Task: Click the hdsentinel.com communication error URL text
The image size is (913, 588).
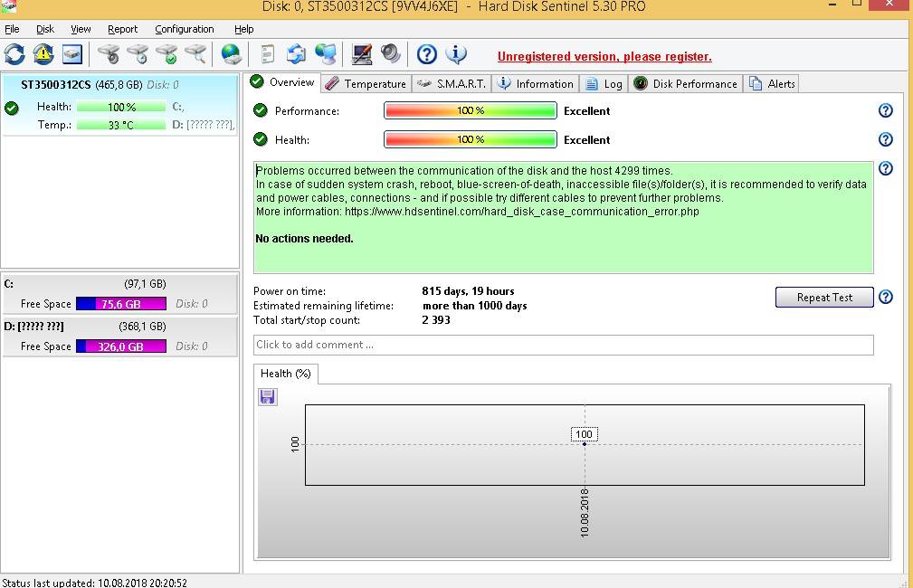Action: 522,212
